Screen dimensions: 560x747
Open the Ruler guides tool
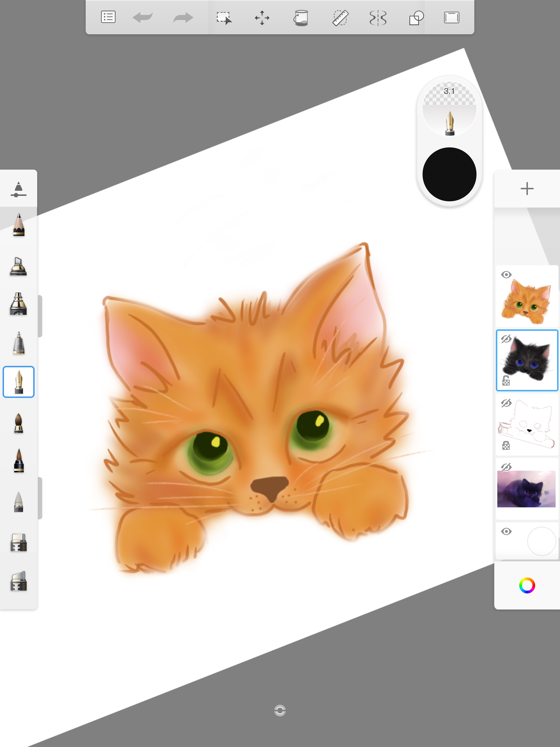pyautogui.click(x=340, y=18)
